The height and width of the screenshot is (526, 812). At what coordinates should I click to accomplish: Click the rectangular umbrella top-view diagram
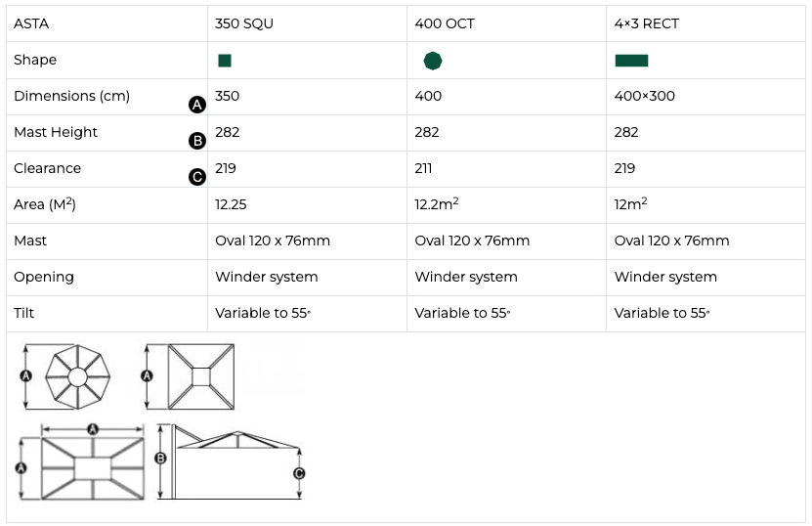point(93,469)
